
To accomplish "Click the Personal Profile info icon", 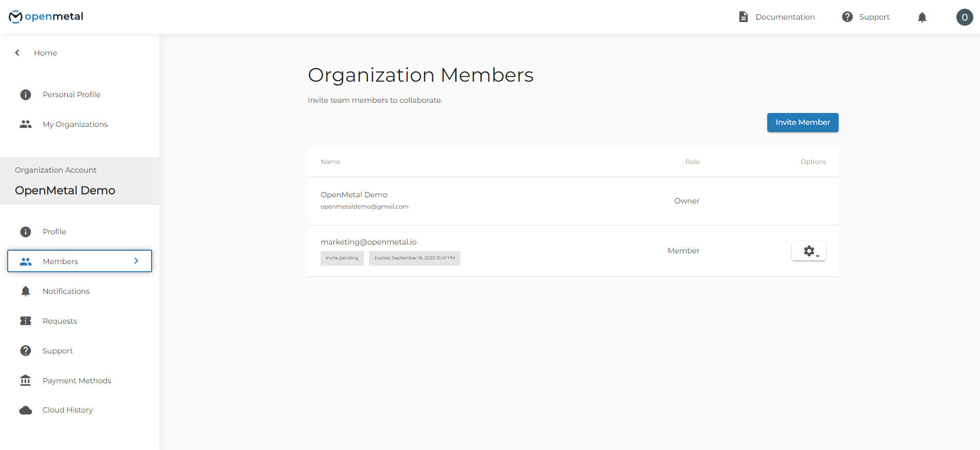I will [26, 95].
